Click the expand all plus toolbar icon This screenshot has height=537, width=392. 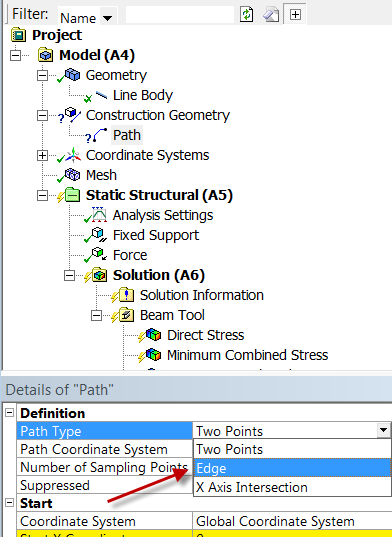pyautogui.click(x=295, y=15)
